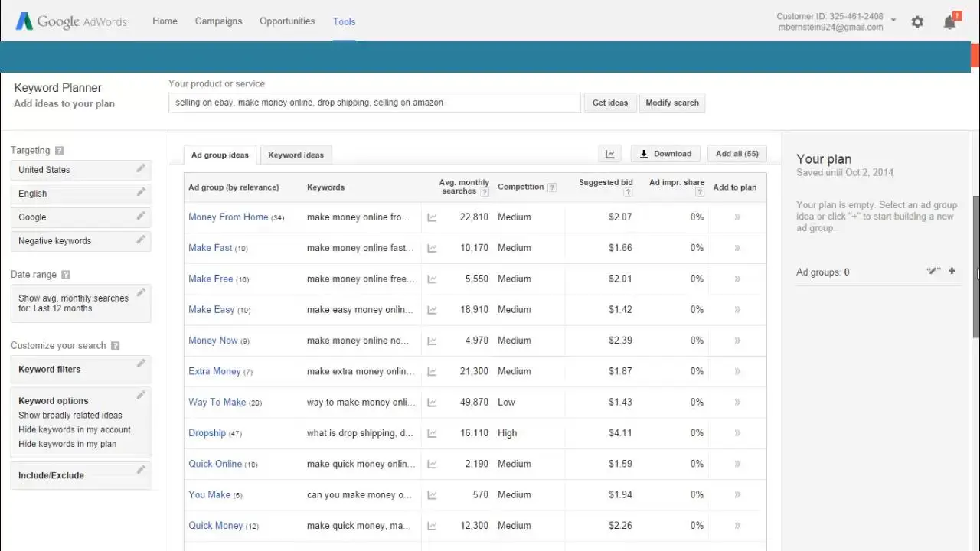
Task: Add Dropship ad group to plan
Action: coord(737,433)
